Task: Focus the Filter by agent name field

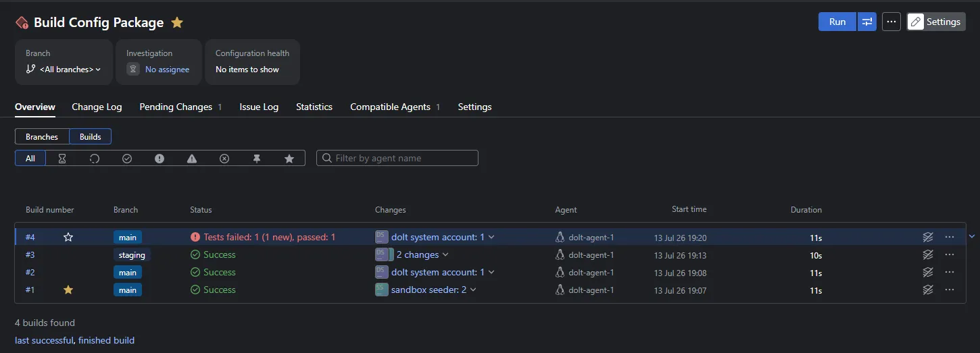Action: click(x=397, y=158)
